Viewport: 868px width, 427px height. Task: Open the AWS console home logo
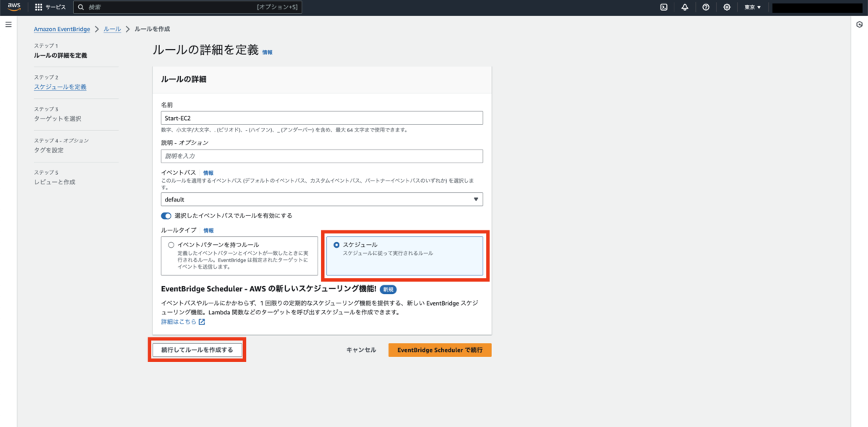point(14,7)
